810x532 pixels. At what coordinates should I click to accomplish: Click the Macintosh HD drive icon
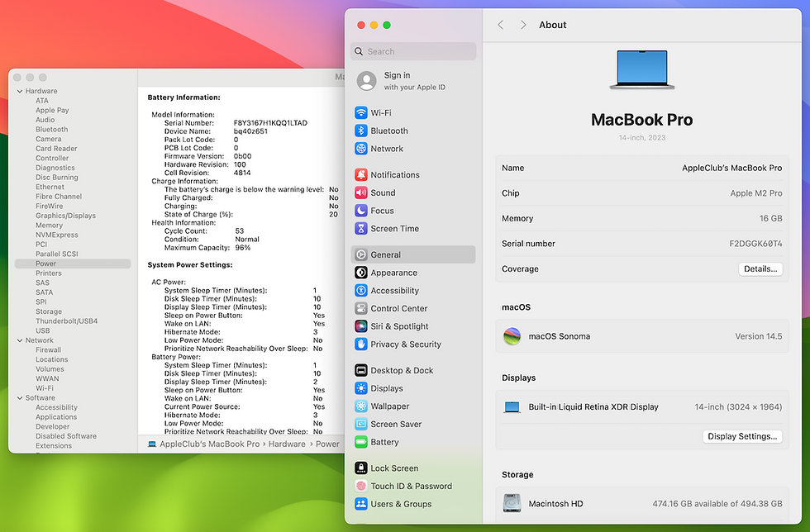click(x=512, y=503)
